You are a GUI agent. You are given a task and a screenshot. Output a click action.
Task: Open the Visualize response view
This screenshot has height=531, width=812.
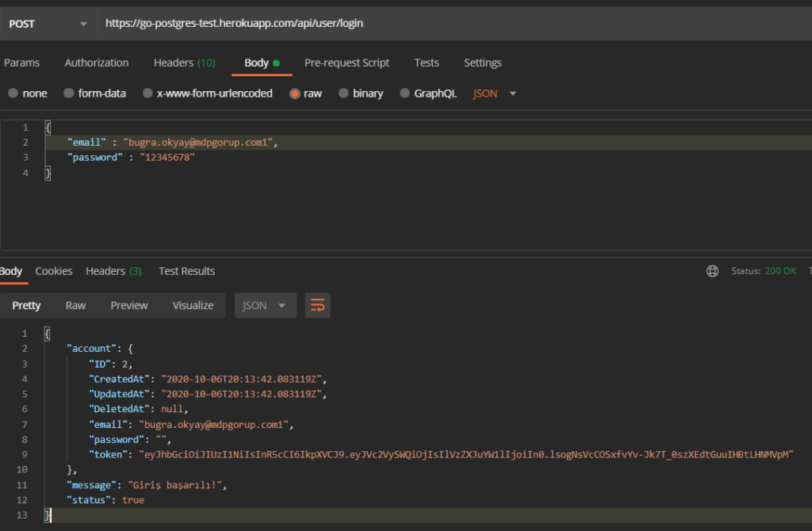(193, 305)
